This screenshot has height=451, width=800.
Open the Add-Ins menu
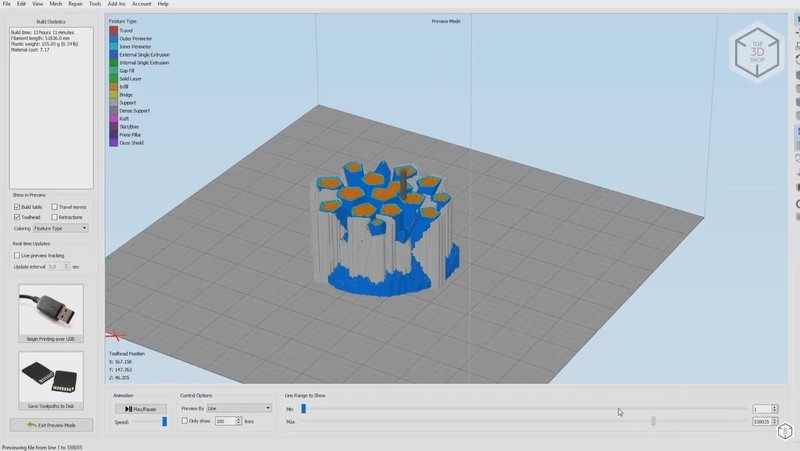click(114, 4)
